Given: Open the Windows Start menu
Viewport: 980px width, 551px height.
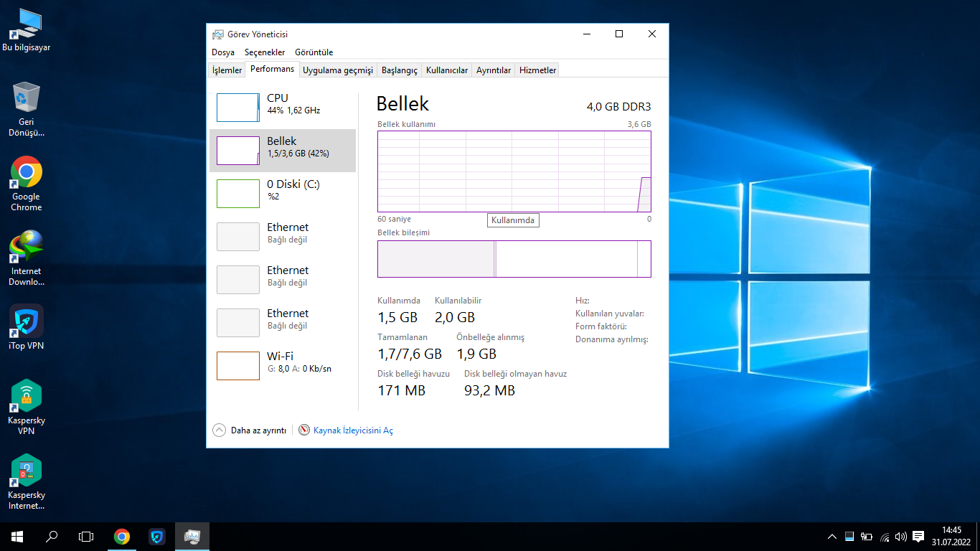Looking at the screenshot, I should [17, 537].
